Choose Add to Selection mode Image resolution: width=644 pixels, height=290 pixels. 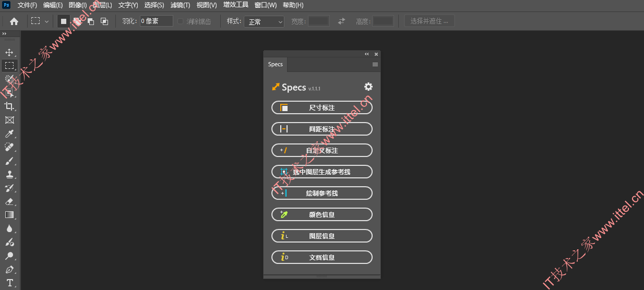[77, 21]
